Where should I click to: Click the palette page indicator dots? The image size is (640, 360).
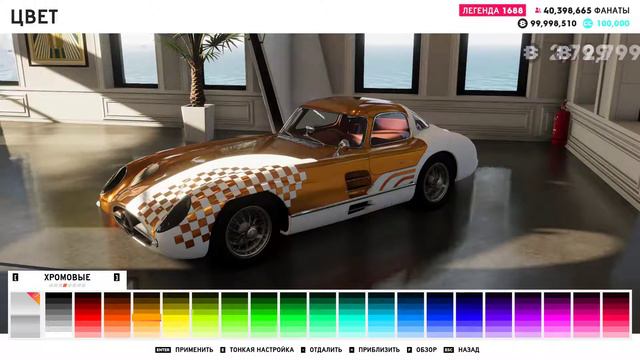pyautogui.click(x=67, y=285)
